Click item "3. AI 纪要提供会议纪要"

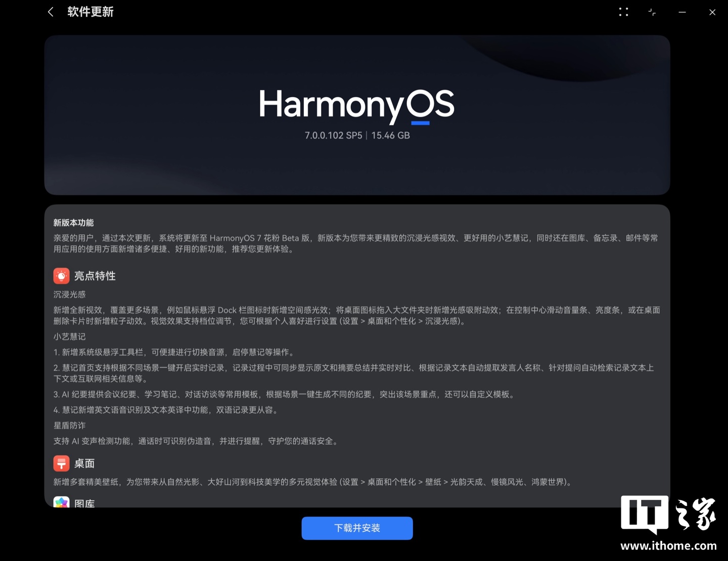pyautogui.click(x=286, y=394)
